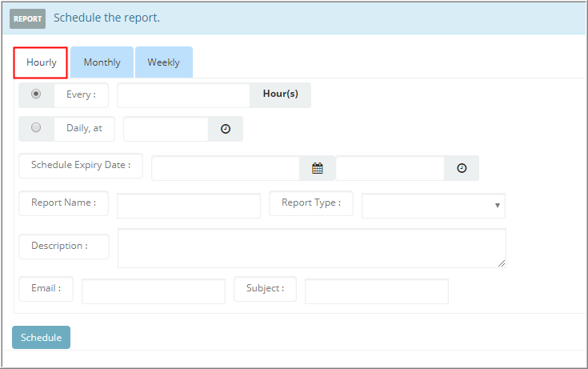Focus the Schedule Expiry Date field
Screen dimensions: 588x369
click(226, 168)
